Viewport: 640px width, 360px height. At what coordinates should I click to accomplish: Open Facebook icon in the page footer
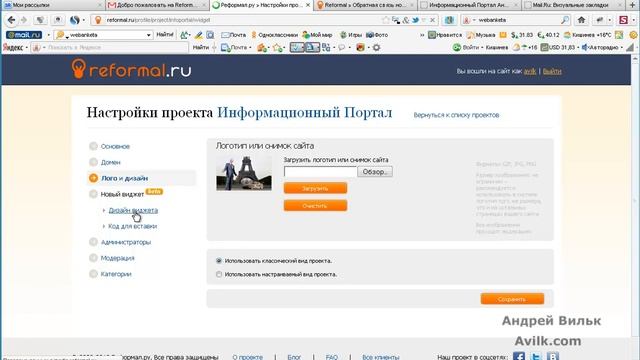point(519,356)
